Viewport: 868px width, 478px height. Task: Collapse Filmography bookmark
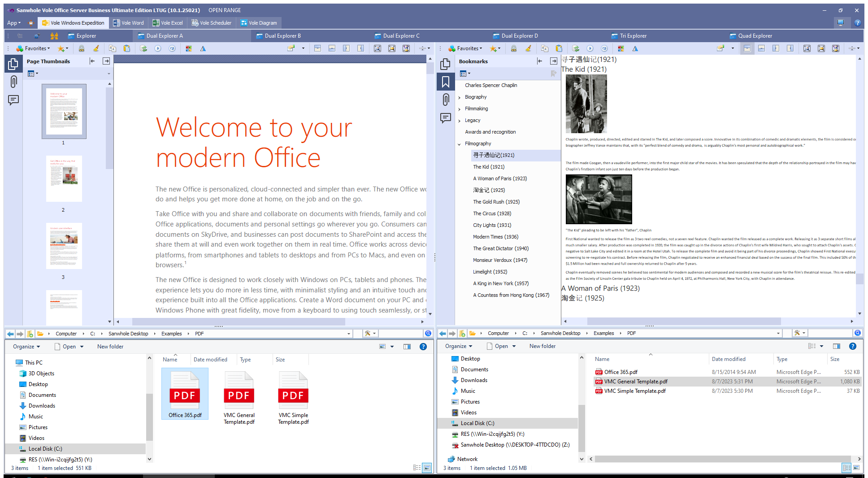pos(460,144)
